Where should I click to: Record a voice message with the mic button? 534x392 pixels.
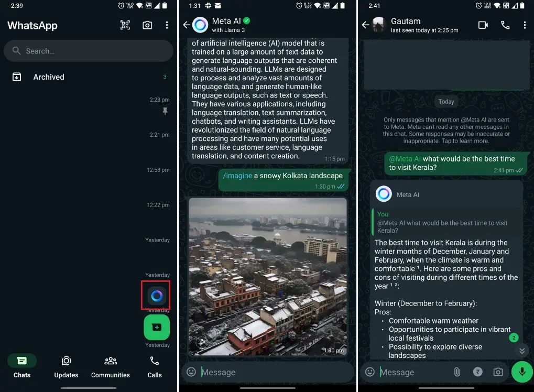pos(521,372)
